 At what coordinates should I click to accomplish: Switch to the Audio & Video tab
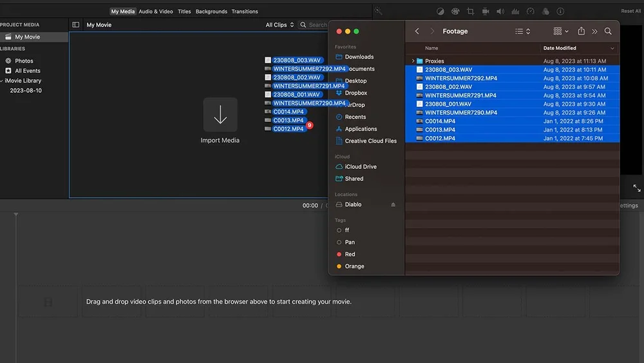pos(156,12)
